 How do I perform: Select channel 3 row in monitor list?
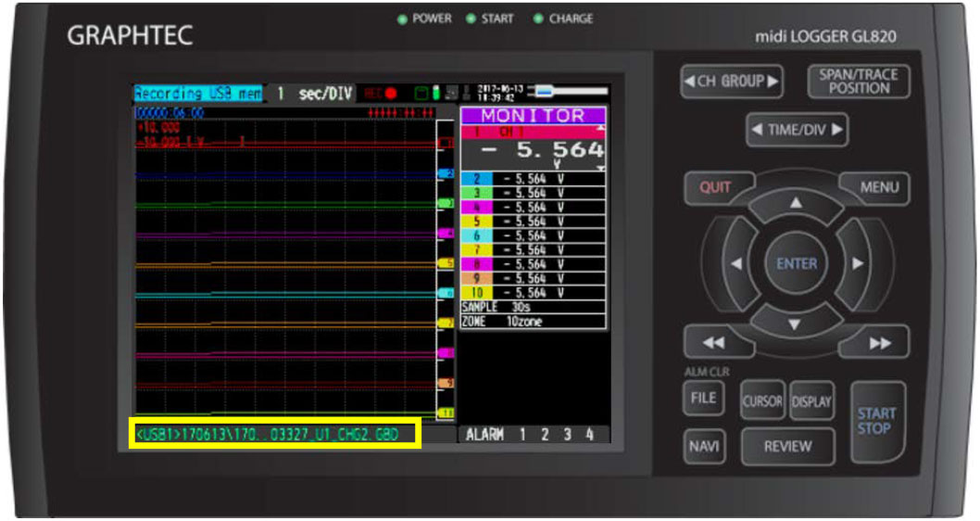(534, 193)
